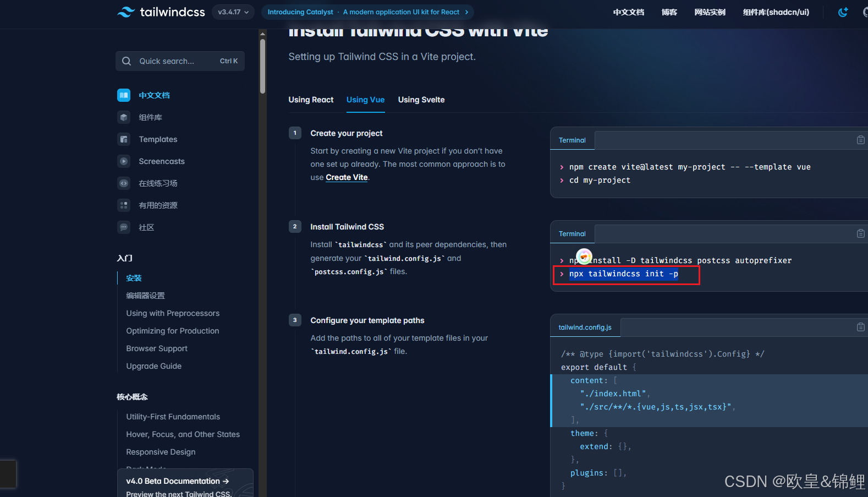Open 社区 sidebar link
This screenshot has width=868, height=497.
click(146, 227)
